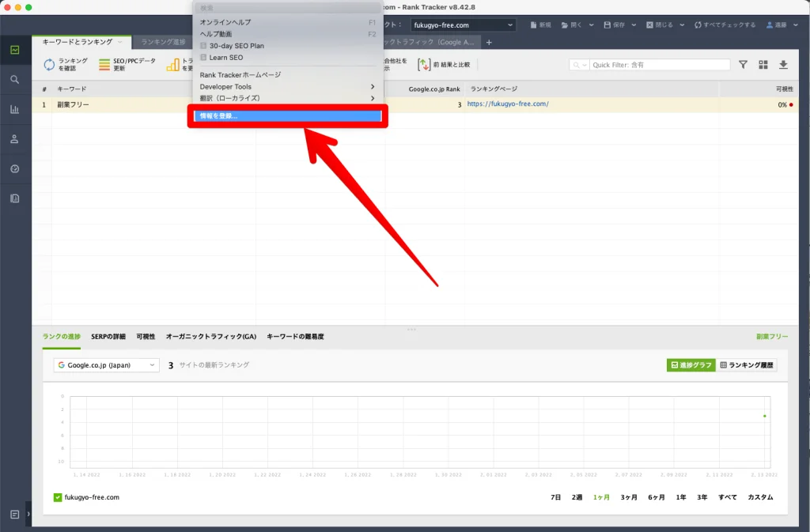
Task: Switch to ランキング履歴 view
Action: coord(747,365)
